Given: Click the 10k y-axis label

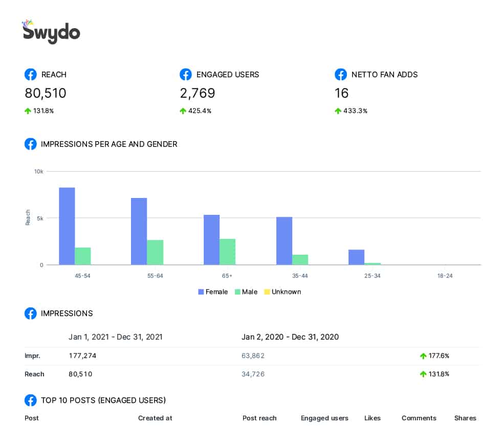Looking at the screenshot, I should [38, 171].
